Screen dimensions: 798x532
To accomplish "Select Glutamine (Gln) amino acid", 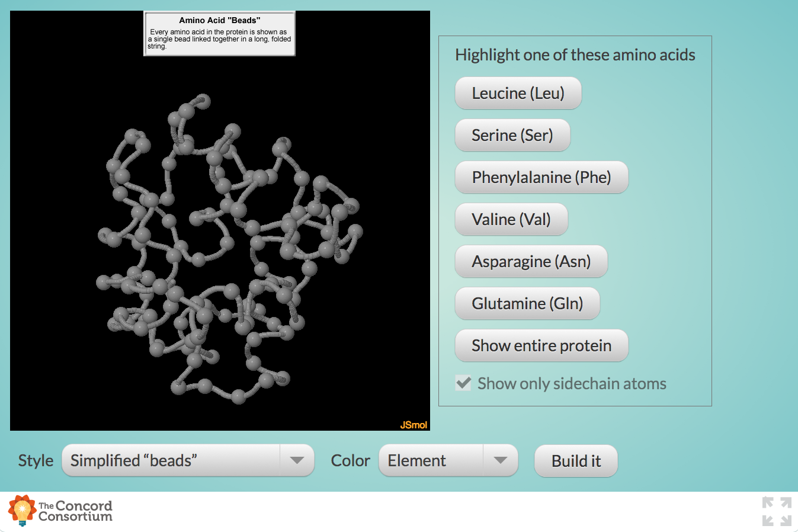I will pyautogui.click(x=527, y=303).
